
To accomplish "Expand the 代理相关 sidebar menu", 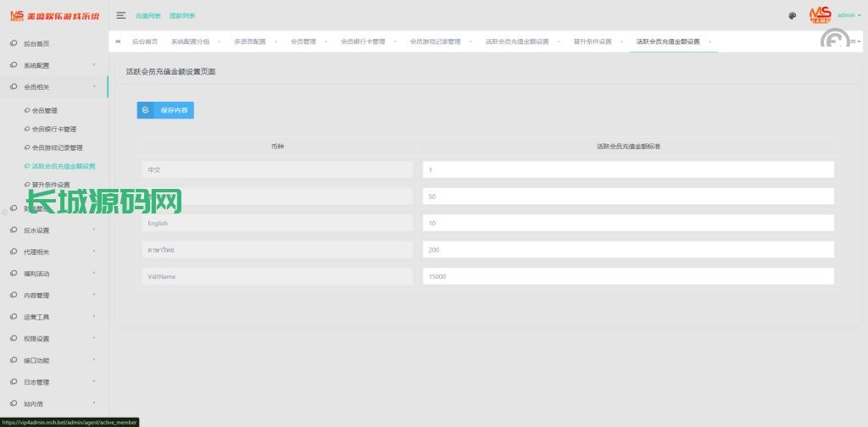I will [x=53, y=252].
